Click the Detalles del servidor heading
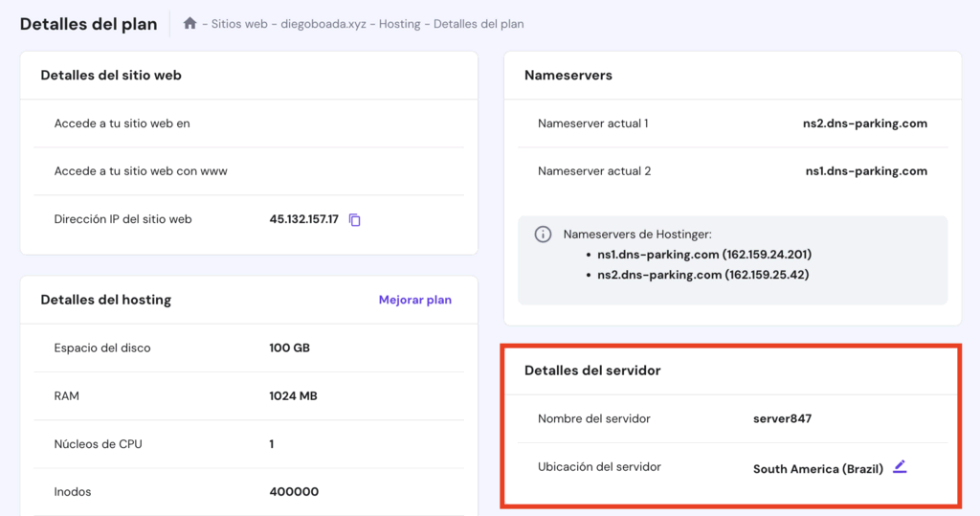Image resolution: width=980 pixels, height=516 pixels. [x=592, y=370]
